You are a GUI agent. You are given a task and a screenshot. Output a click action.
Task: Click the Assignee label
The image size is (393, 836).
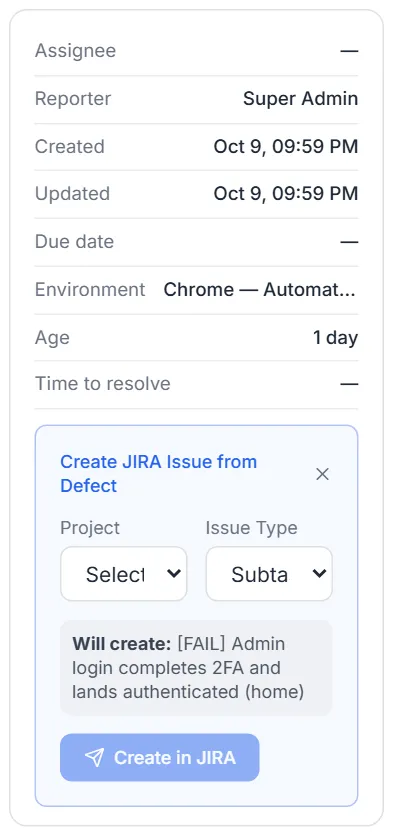(75, 51)
